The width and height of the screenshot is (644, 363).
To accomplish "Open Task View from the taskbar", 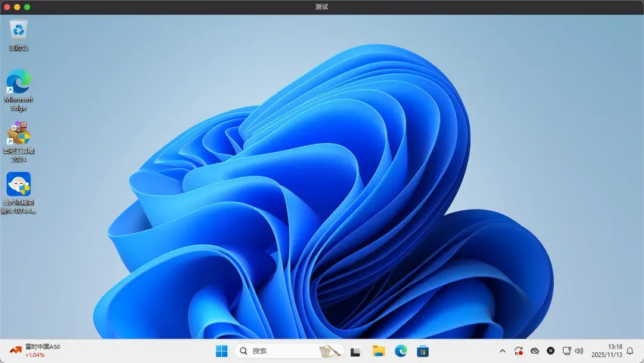I will [x=355, y=351].
